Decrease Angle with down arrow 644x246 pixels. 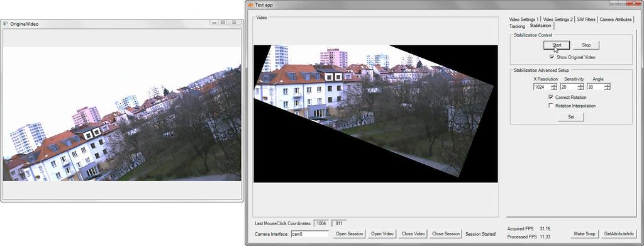[x=607, y=88]
